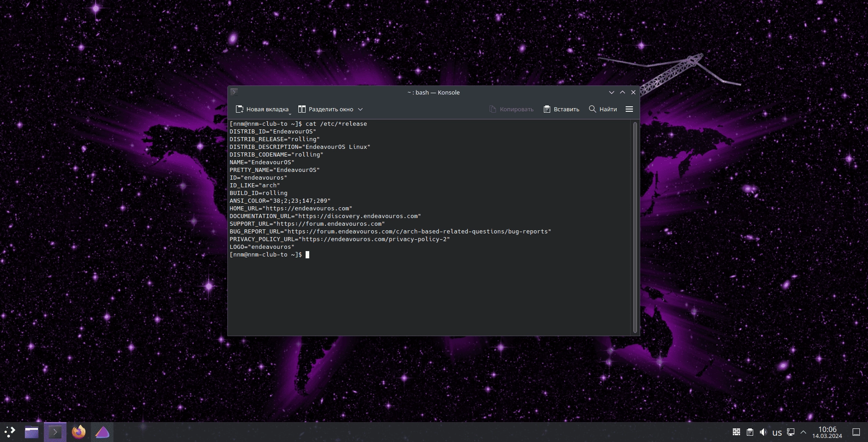Click the NAME="EndeavourOS" line
This screenshot has height=442, width=868.
[262, 162]
